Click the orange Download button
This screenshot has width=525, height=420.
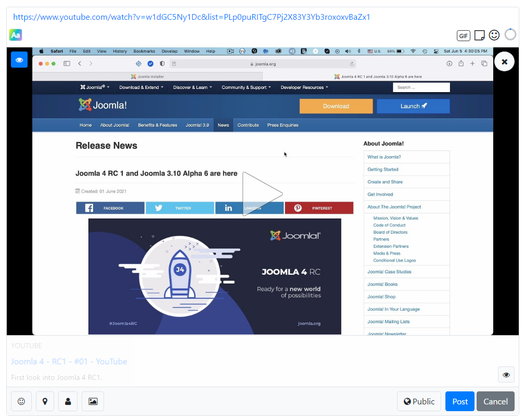tap(336, 106)
